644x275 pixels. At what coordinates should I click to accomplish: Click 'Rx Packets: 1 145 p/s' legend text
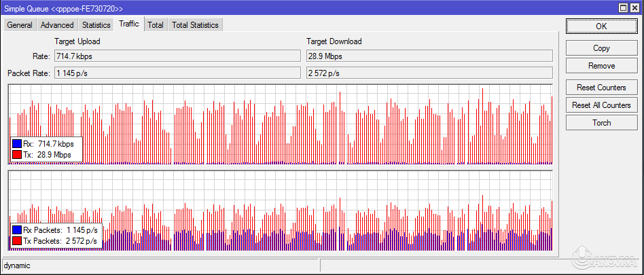pyautogui.click(x=60, y=230)
